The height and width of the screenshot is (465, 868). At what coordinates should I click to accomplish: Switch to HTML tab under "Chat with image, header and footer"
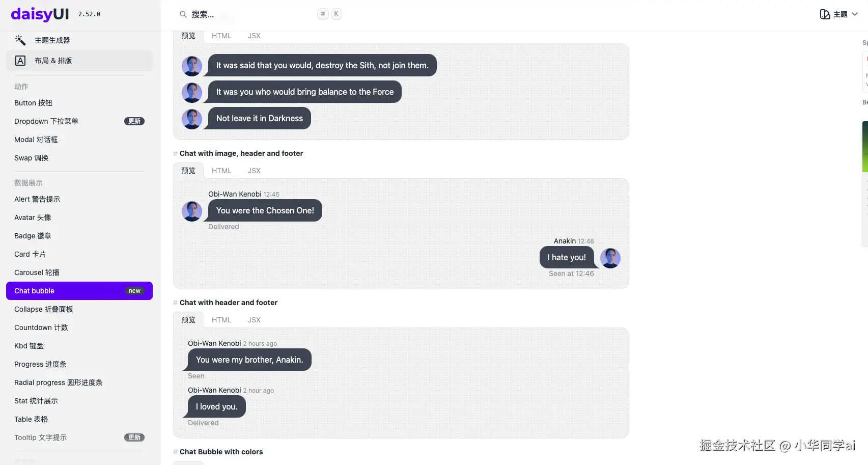click(221, 171)
